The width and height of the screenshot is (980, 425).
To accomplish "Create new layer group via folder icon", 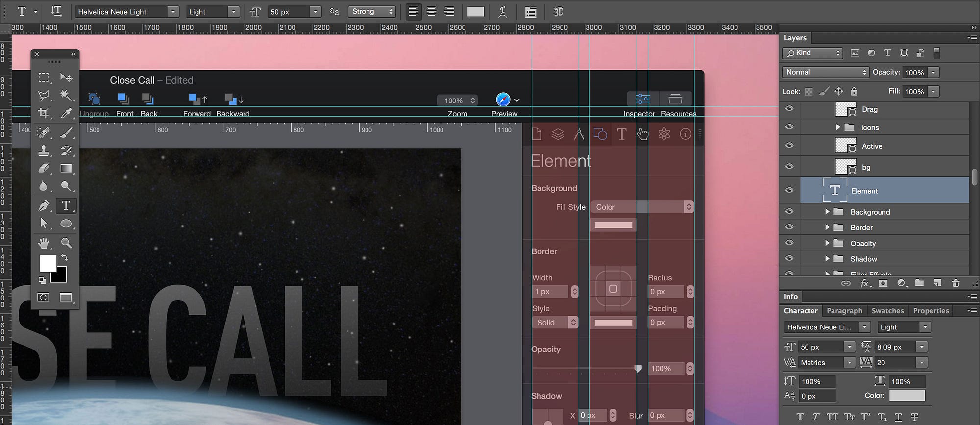I will click(919, 283).
